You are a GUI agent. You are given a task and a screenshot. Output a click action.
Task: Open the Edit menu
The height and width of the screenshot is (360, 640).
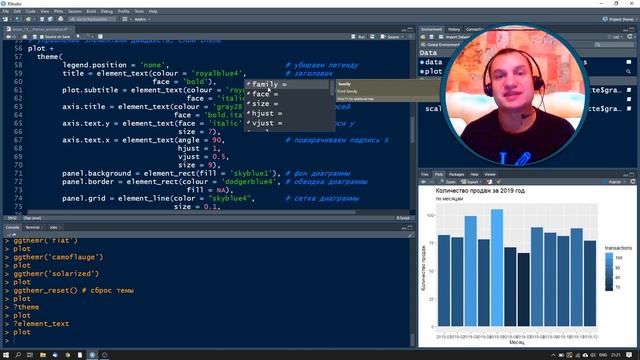pos(17,11)
